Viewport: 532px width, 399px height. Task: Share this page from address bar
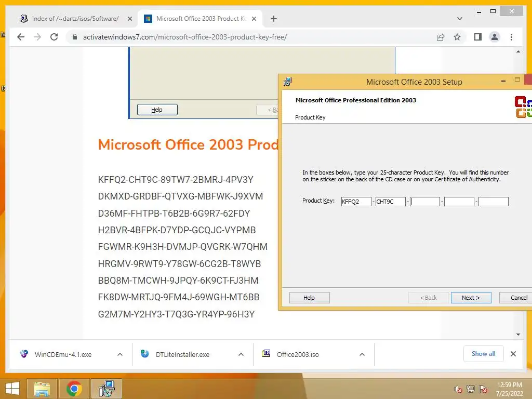click(441, 37)
